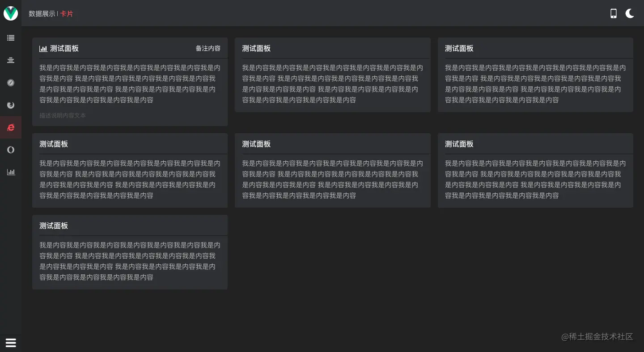Click the Vue logo in the top corner

tap(11, 13)
